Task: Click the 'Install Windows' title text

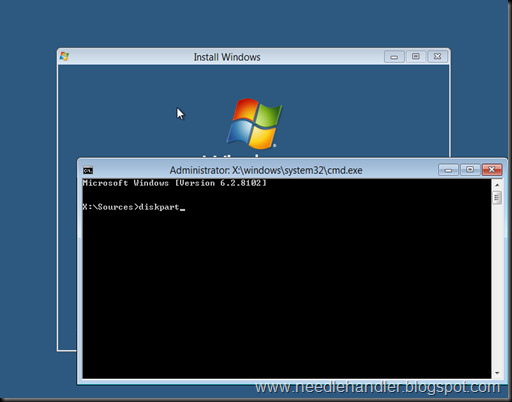Action: [227, 57]
